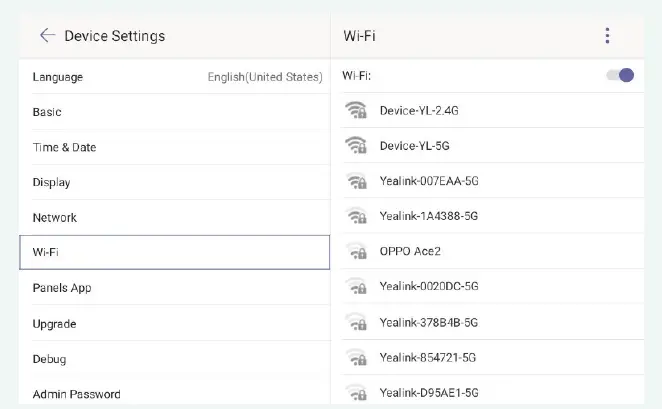
Task: Turn off the Wi-Fi toggle switch
Action: pos(621,75)
